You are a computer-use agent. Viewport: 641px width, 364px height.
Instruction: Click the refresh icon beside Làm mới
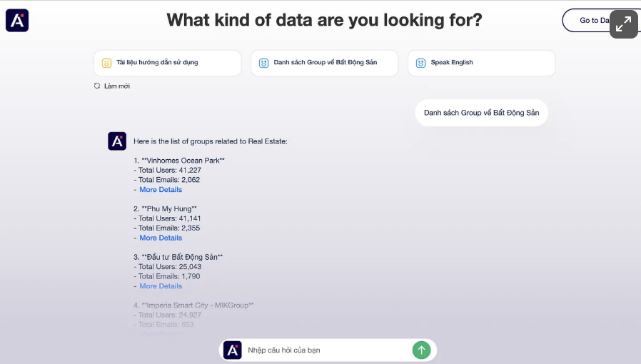(x=97, y=86)
